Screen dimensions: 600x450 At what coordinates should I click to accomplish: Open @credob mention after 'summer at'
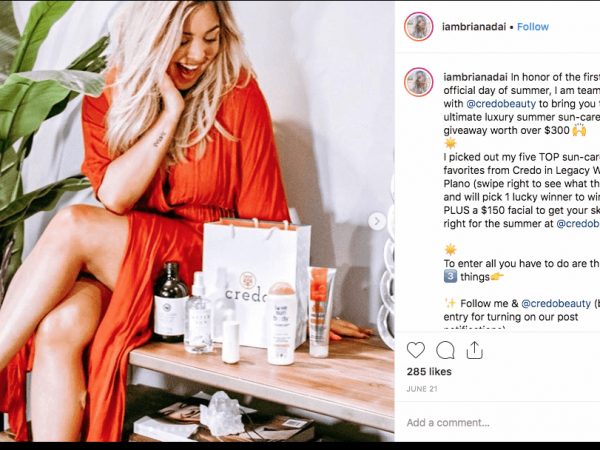click(578, 223)
